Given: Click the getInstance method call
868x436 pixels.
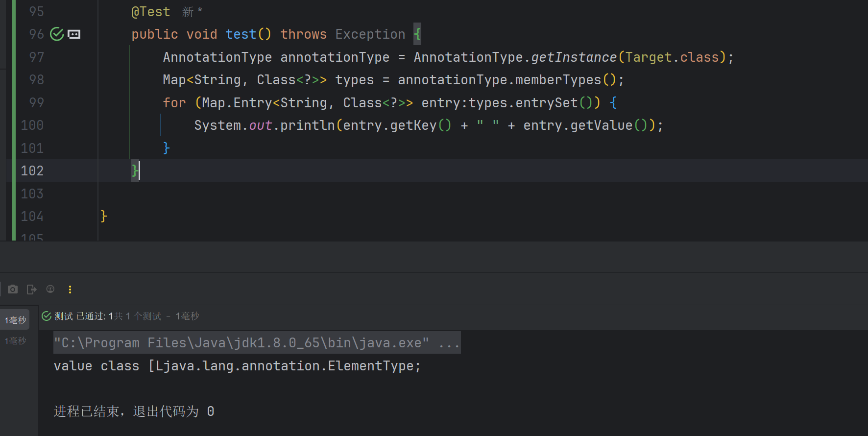Looking at the screenshot, I should pyautogui.click(x=574, y=57).
